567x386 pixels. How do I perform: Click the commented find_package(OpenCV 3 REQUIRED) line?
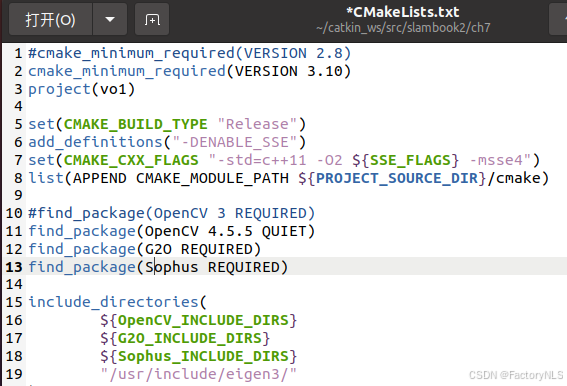pyautogui.click(x=172, y=213)
